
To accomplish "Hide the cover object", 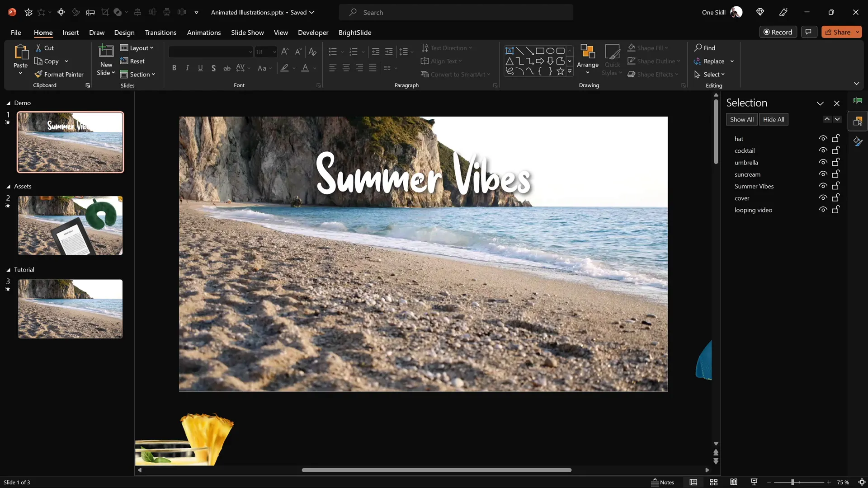I will (823, 197).
